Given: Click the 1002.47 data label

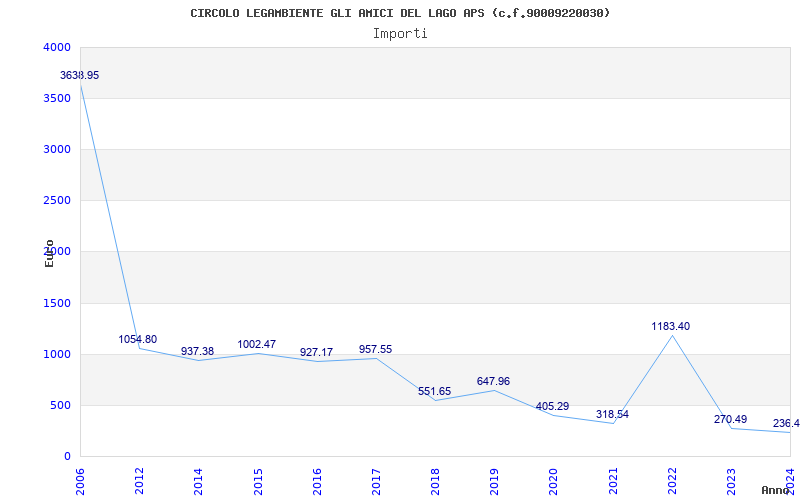Looking at the screenshot, I should [256, 345].
